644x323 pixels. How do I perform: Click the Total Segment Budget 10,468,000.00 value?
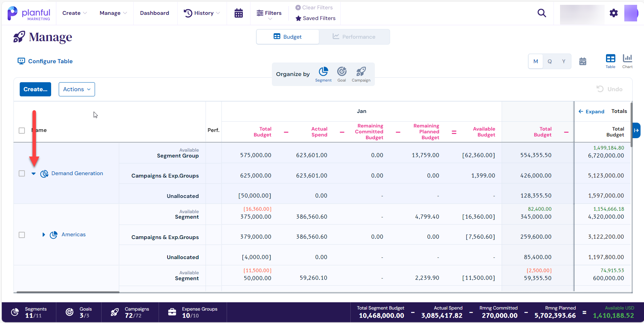pyautogui.click(x=381, y=315)
